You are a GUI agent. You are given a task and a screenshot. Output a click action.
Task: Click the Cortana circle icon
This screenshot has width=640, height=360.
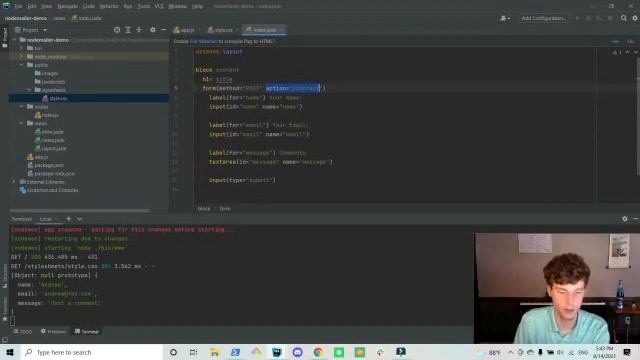pyautogui.click(x=173, y=352)
